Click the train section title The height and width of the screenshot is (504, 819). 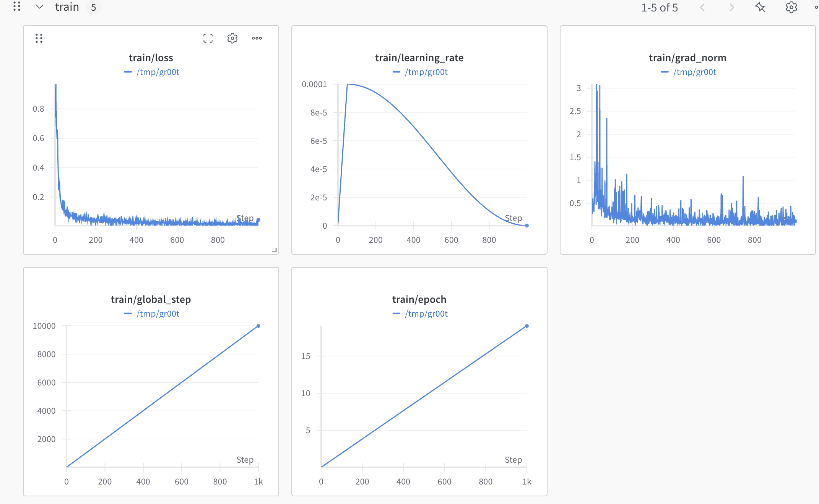[67, 7]
